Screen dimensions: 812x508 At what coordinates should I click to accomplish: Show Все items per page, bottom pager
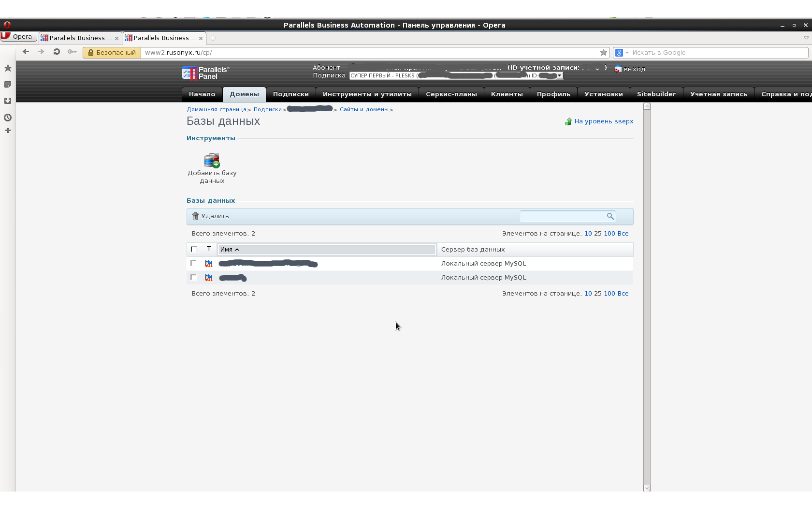click(623, 294)
